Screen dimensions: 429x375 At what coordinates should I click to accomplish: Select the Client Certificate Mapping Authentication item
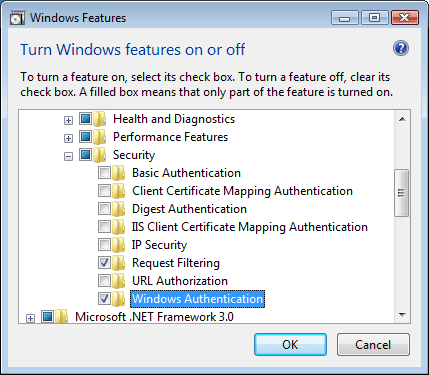[242, 191]
